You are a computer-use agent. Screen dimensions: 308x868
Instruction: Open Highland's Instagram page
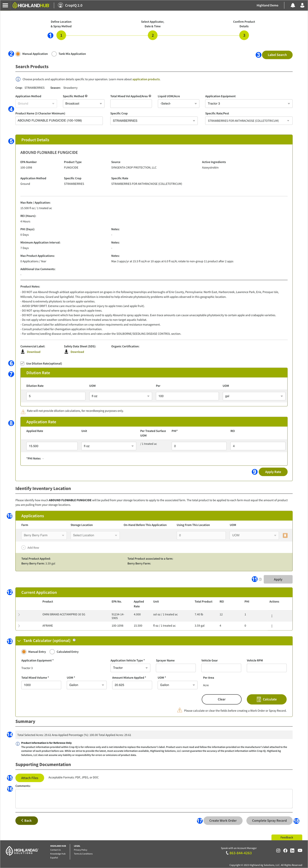coord(278,850)
